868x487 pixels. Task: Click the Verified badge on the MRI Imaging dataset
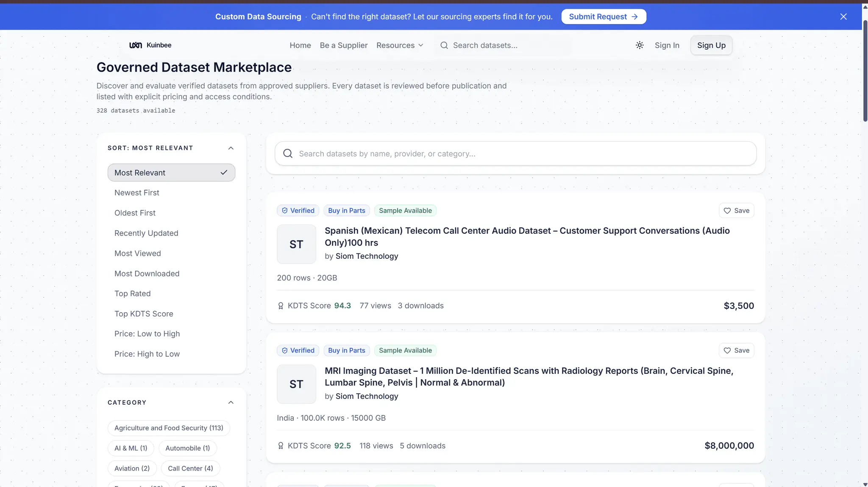(298, 351)
